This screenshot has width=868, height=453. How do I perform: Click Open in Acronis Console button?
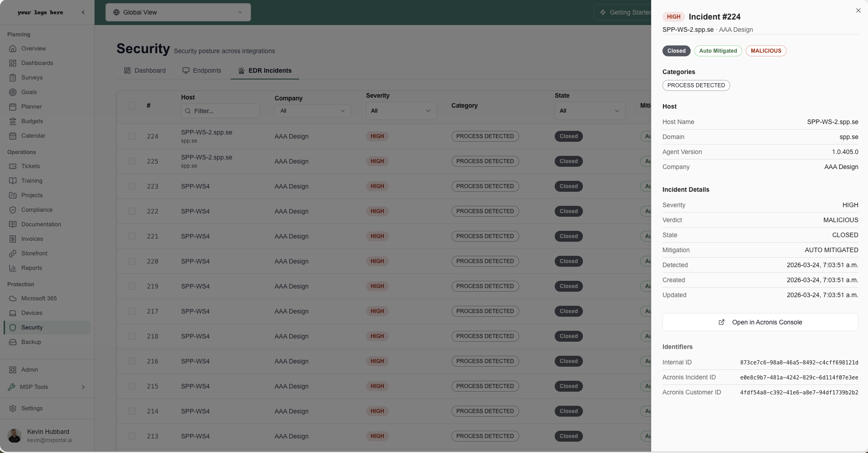tap(760, 322)
